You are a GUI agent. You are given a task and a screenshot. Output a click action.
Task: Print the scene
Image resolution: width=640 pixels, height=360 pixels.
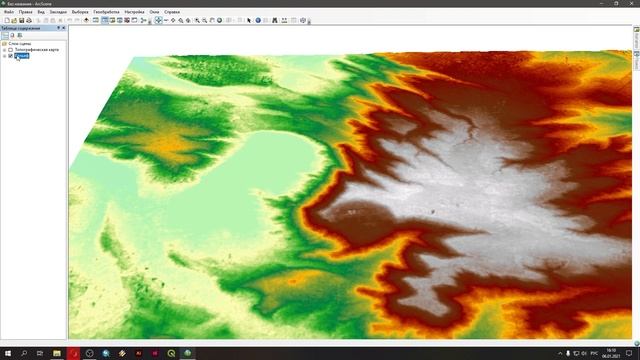29,20
